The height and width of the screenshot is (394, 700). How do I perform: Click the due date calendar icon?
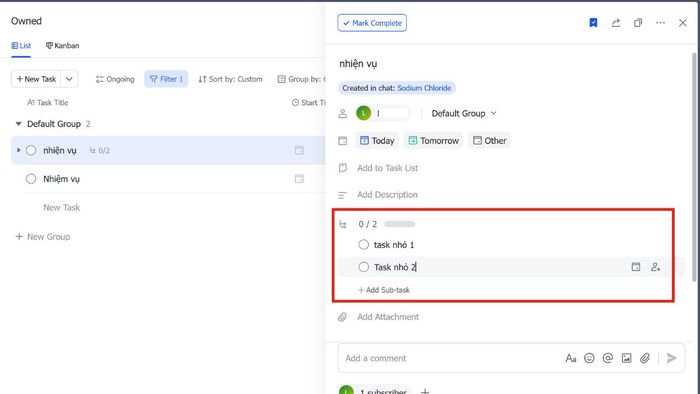(342, 141)
